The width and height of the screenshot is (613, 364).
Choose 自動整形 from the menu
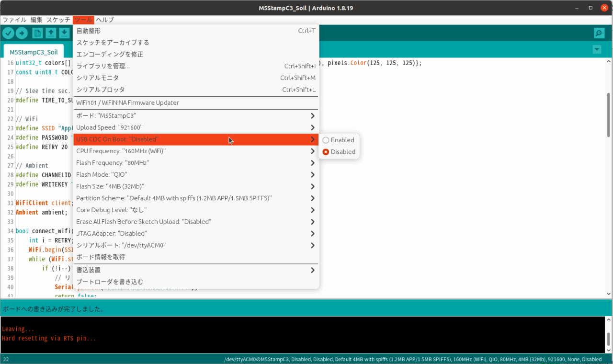(x=196, y=31)
